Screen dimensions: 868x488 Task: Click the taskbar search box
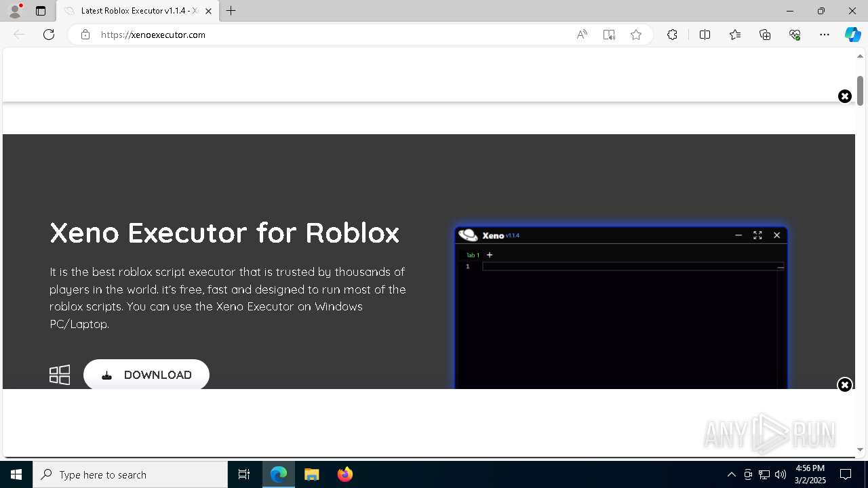point(130,474)
